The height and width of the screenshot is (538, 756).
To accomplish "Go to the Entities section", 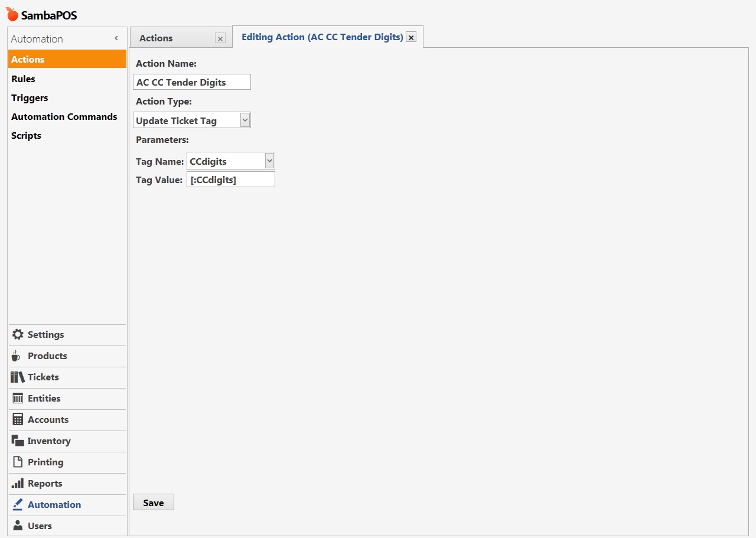I will tap(67, 398).
